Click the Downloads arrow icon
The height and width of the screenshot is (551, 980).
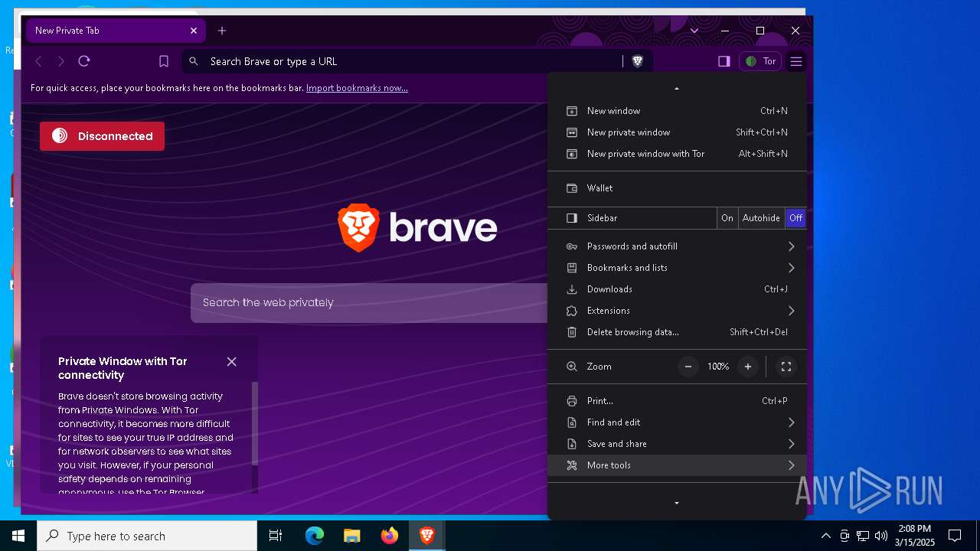(x=571, y=289)
